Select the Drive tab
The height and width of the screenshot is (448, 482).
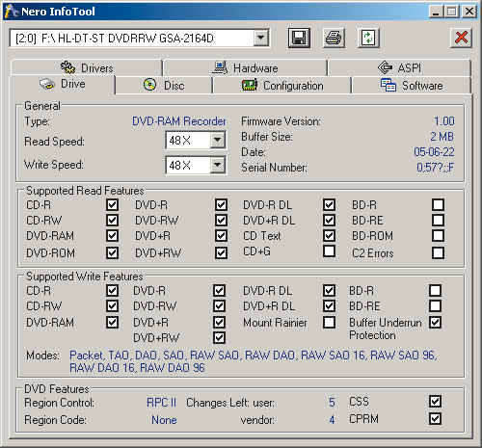pos(62,84)
